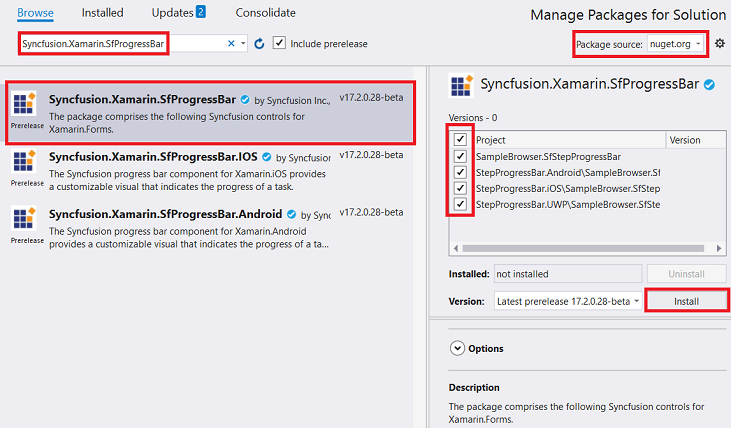Switch to the Consolidate tab
The image size is (732, 428).
265,13
